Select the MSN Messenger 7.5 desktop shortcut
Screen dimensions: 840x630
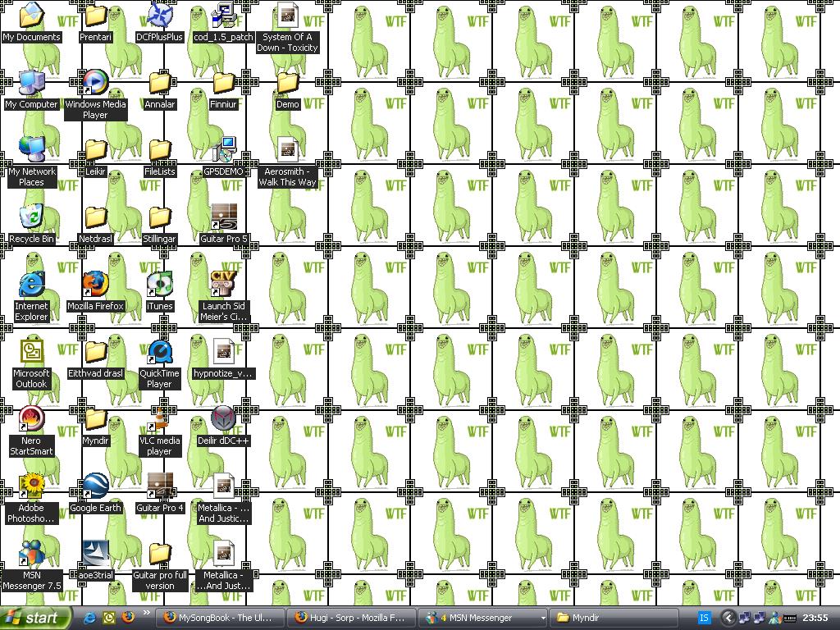[32, 564]
